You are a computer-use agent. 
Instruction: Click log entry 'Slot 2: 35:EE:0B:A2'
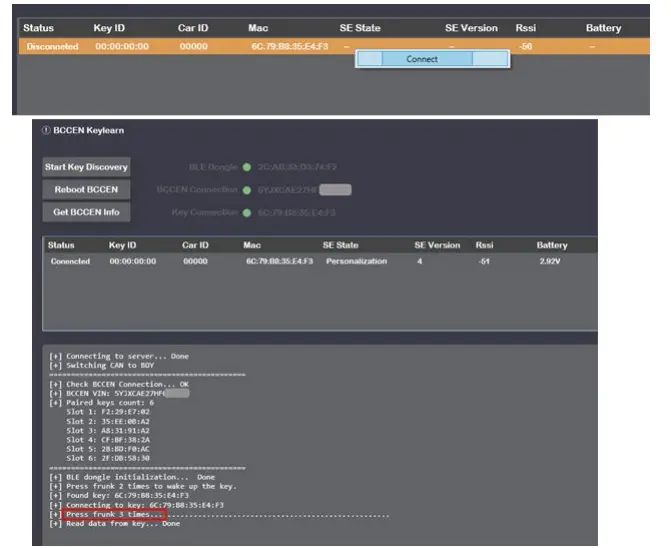(x=108, y=422)
